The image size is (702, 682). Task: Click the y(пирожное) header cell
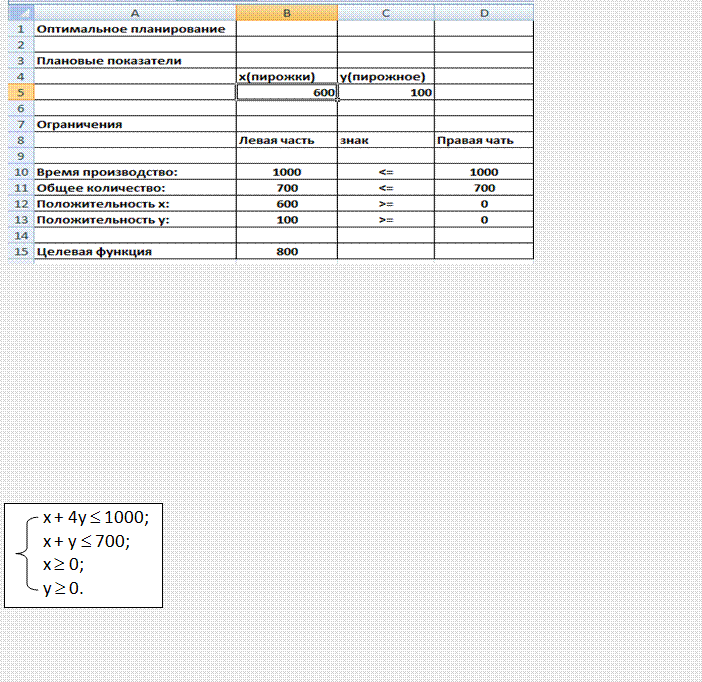tap(385, 76)
